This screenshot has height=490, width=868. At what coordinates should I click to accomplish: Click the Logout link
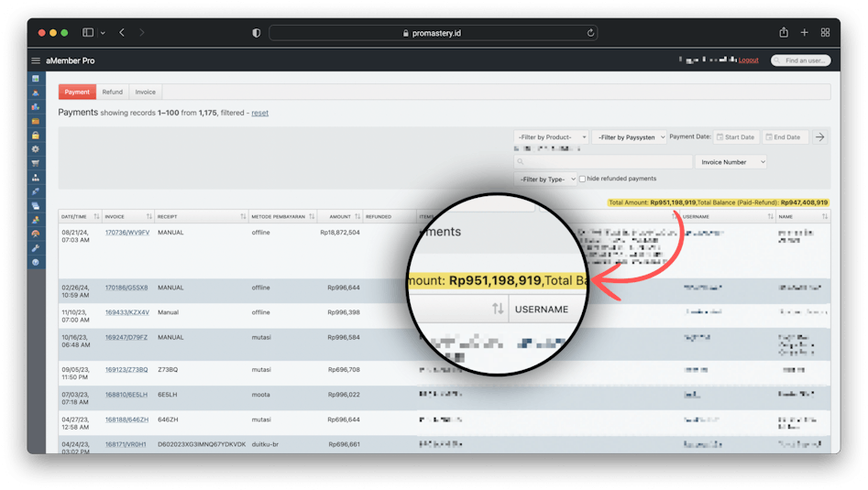pos(748,60)
